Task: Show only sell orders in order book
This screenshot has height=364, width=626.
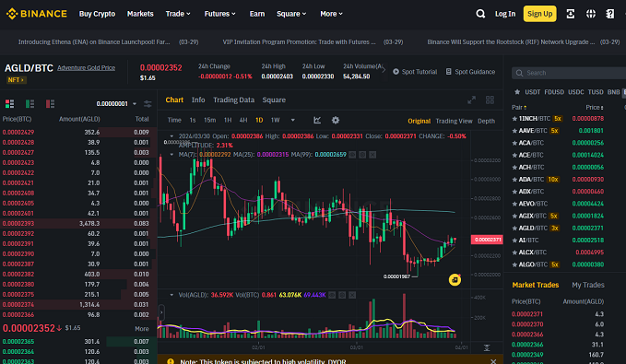Action: click(50, 104)
